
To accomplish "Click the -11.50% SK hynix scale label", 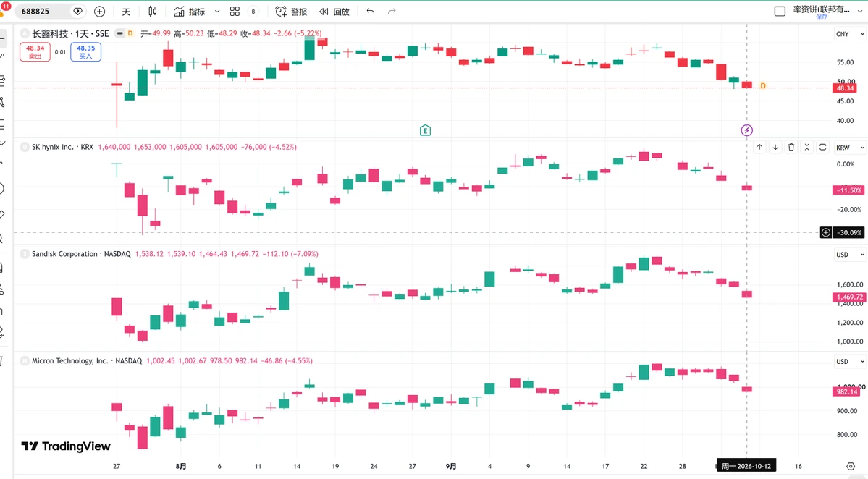I will point(848,190).
